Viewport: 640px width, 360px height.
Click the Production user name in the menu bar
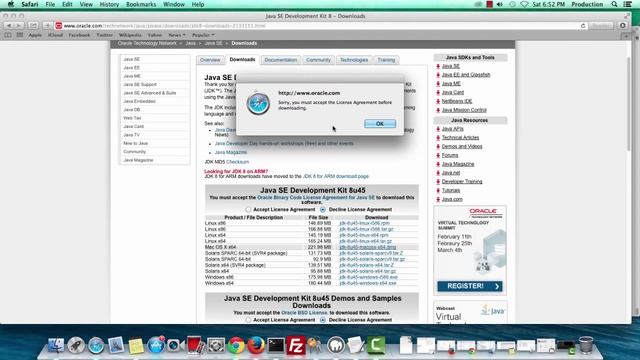tap(587, 4)
